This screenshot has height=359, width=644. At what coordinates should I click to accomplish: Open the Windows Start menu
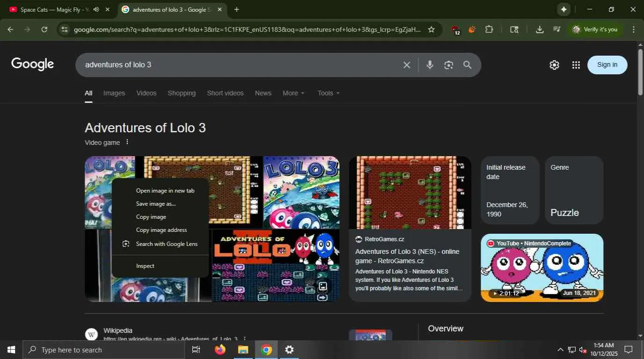11,350
